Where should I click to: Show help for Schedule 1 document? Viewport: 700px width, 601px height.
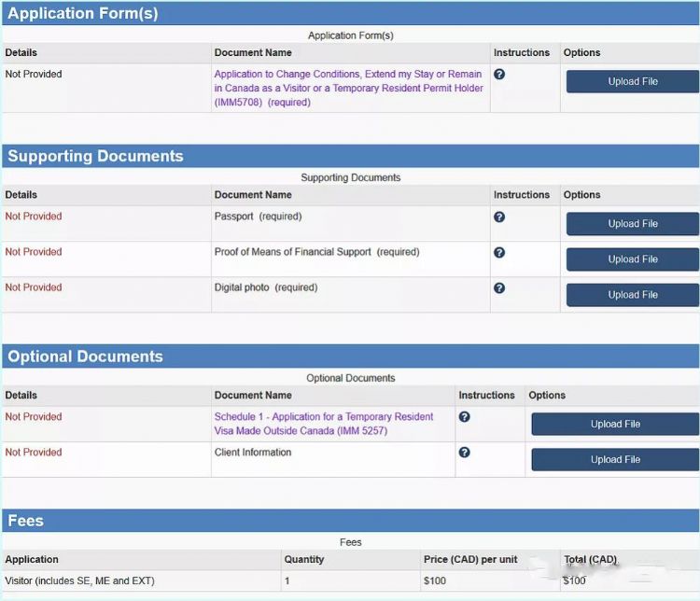[x=464, y=417]
